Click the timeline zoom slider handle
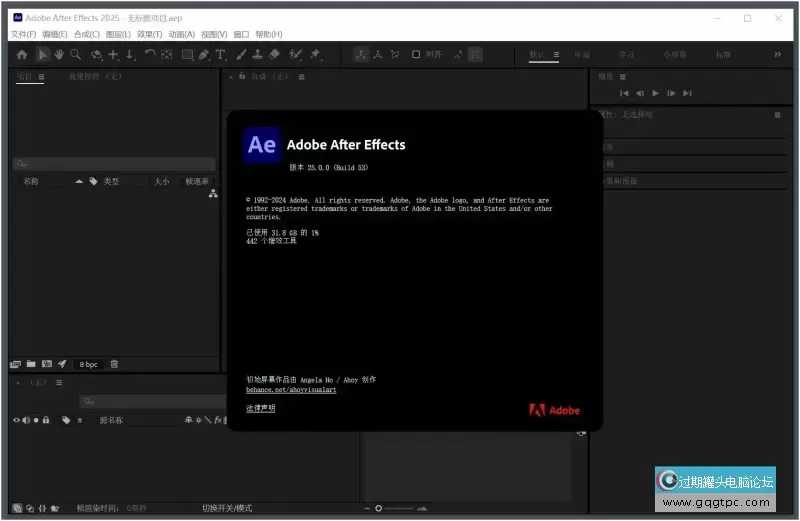The width and height of the screenshot is (800, 521). click(378, 508)
